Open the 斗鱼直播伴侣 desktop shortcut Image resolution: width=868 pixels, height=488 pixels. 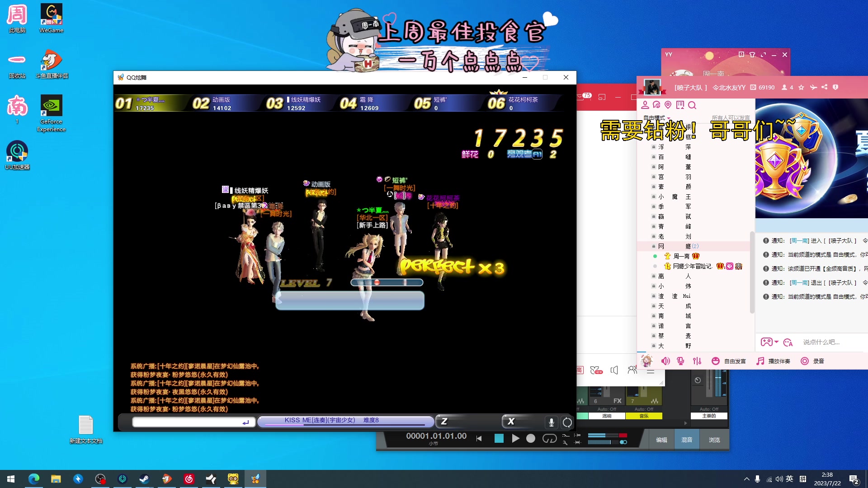(x=52, y=64)
